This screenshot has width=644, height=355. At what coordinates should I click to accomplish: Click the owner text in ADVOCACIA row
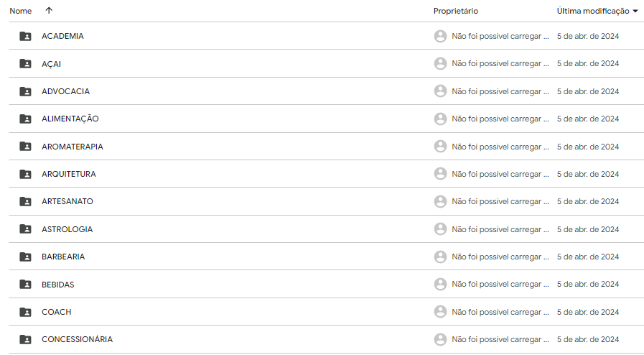click(500, 91)
